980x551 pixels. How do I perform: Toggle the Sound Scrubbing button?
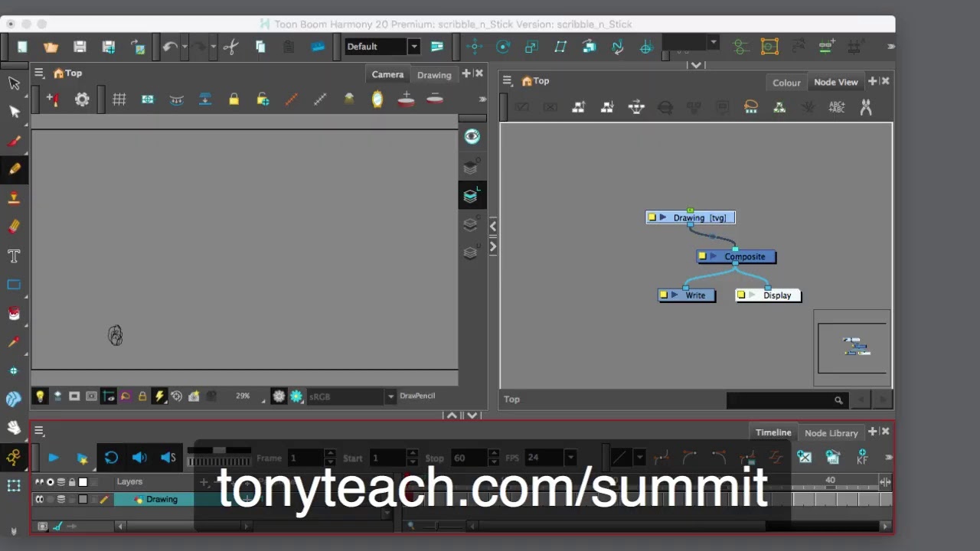pos(168,458)
